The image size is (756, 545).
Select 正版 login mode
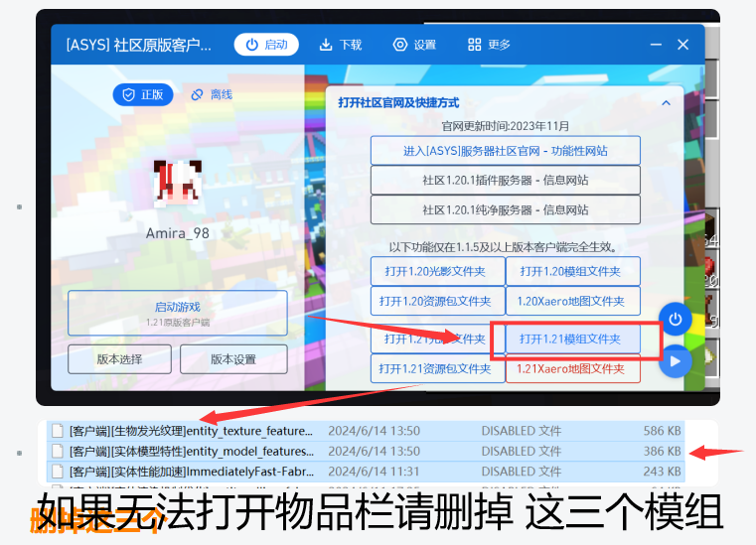coord(143,94)
